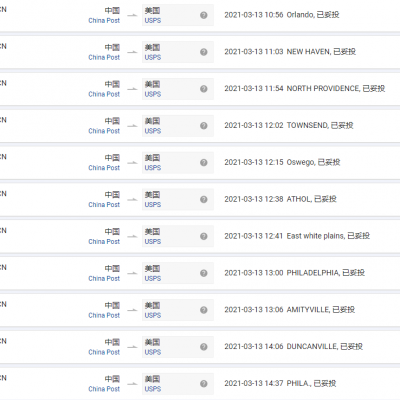Click question mark icon in TOWNSEND row
This screenshot has height=400, width=400.
pos(204,126)
